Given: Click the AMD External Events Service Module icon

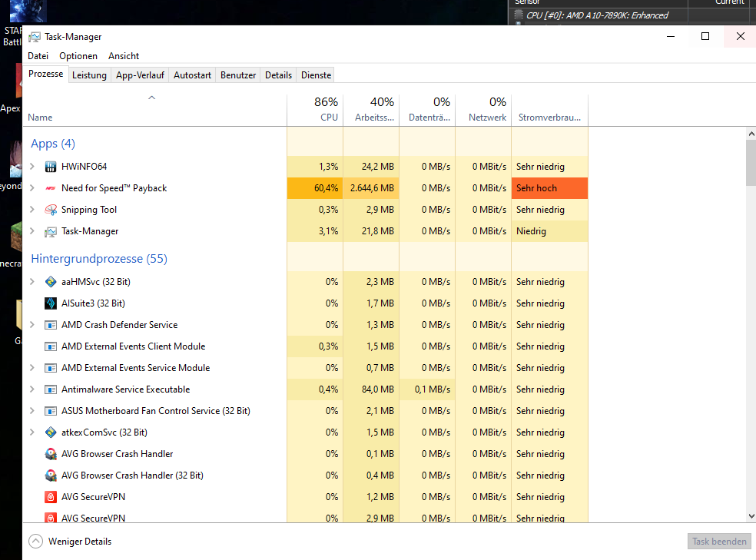Looking at the screenshot, I should (x=51, y=368).
